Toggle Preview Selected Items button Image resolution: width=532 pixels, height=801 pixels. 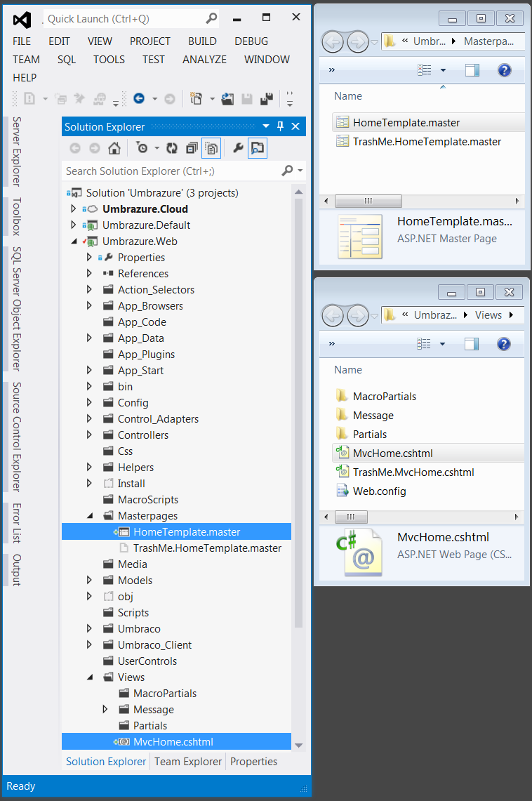point(258,148)
